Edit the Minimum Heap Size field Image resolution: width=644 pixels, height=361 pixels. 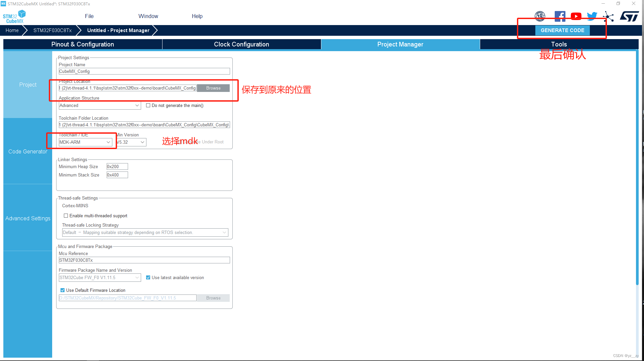coord(117,166)
